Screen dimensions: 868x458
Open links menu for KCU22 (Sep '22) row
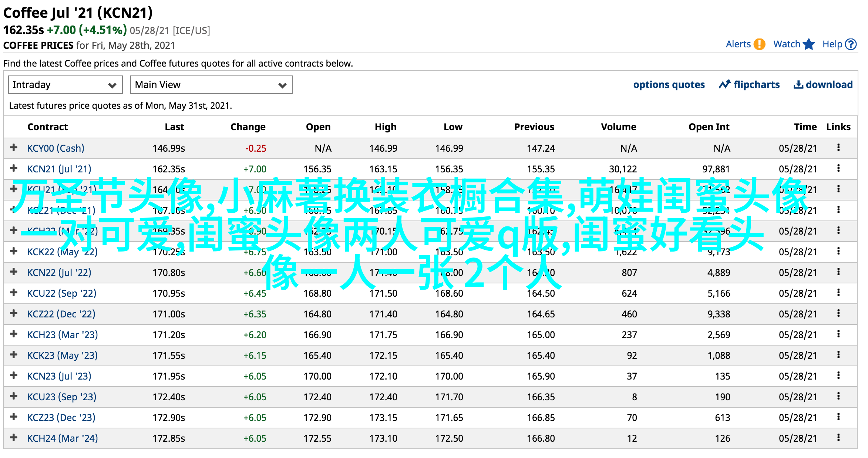click(x=838, y=293)
